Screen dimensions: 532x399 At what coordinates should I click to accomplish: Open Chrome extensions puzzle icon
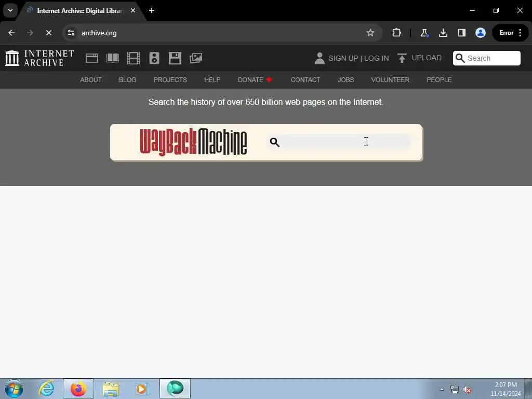tap(396, 33)
